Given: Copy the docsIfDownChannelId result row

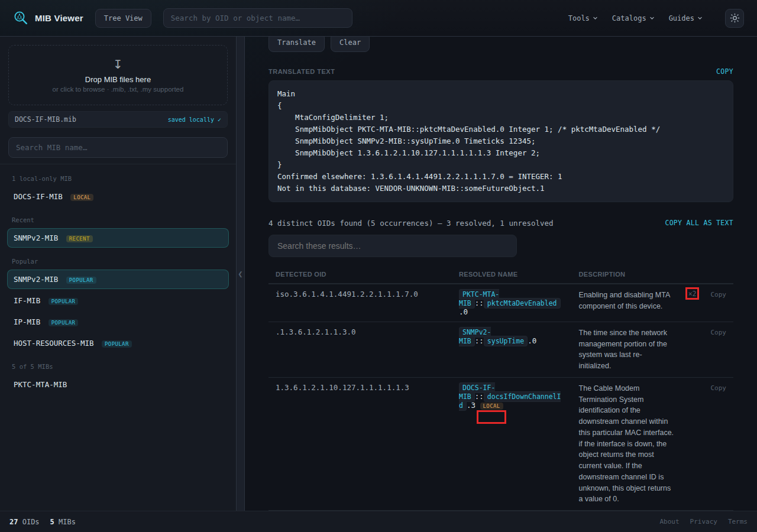Looking at the screenshot, I should (718, 388).
